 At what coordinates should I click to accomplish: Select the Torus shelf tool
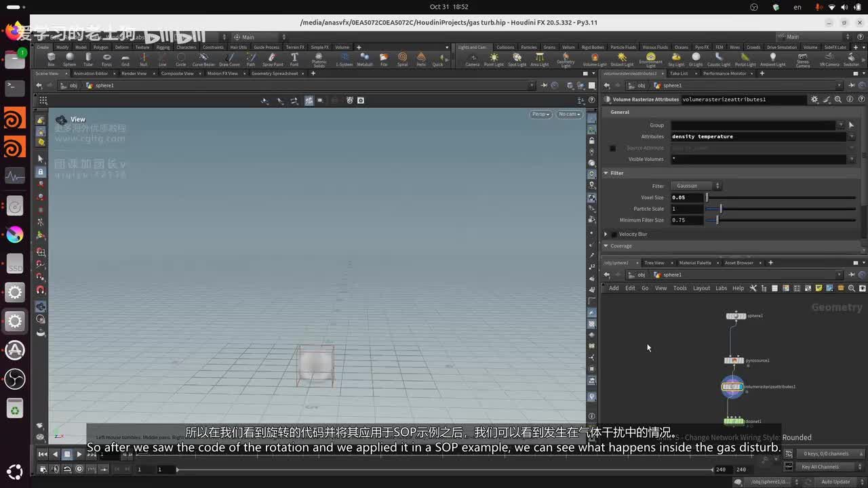coord(106,60)
